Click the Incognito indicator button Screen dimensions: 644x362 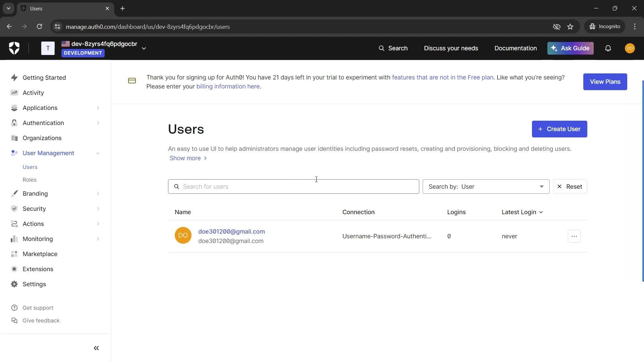[x=605, y=26]
